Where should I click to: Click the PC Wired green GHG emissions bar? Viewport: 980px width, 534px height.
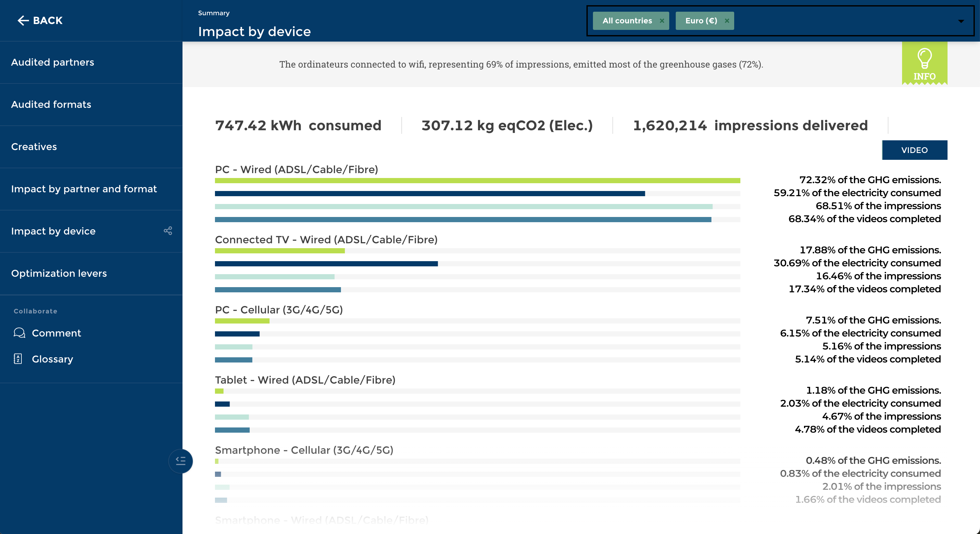(477, 180)
